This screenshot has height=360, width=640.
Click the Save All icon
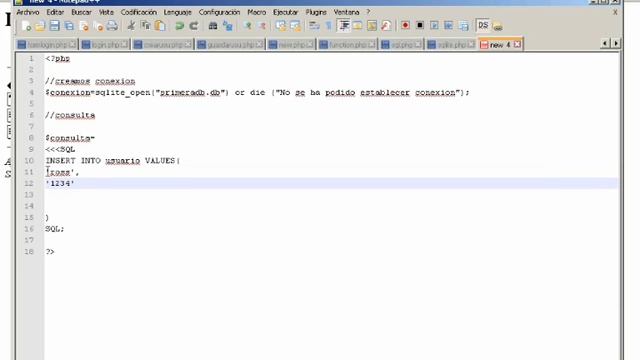(69, 26)
